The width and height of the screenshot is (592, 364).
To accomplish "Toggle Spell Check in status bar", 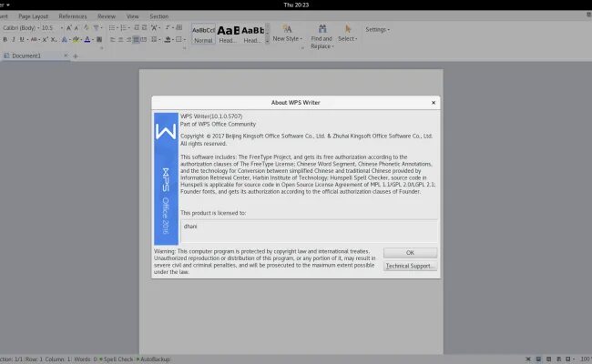I will [x=117, y=359].
